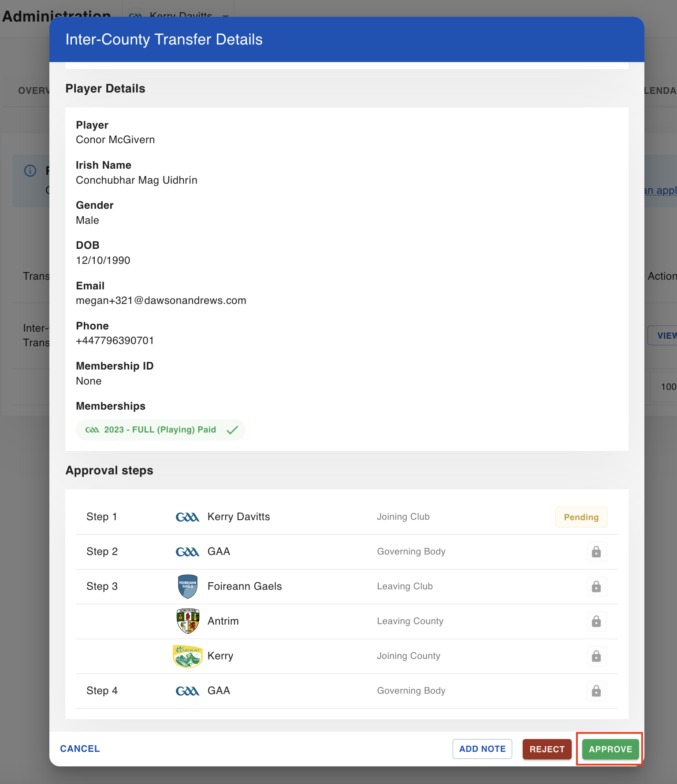Click the lock icon for Step 2 GAA
The width and height of the screenshot is (677, 784).
(x=596, y=552)
